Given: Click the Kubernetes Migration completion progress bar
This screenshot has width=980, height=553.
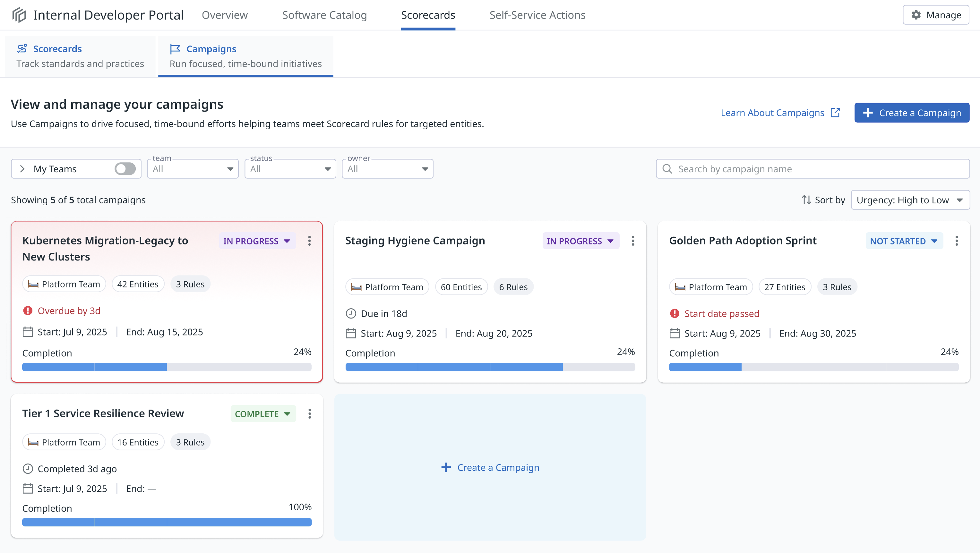Looking at the screenshot, I should click(167, 367).
